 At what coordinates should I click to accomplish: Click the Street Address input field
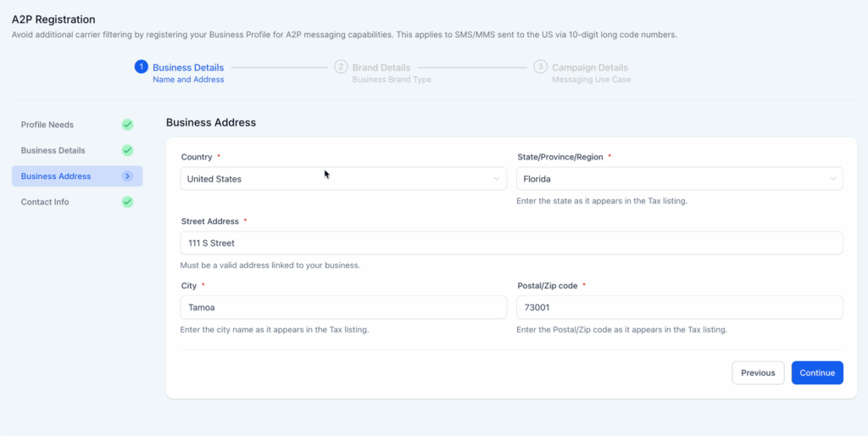click(511, 243)
